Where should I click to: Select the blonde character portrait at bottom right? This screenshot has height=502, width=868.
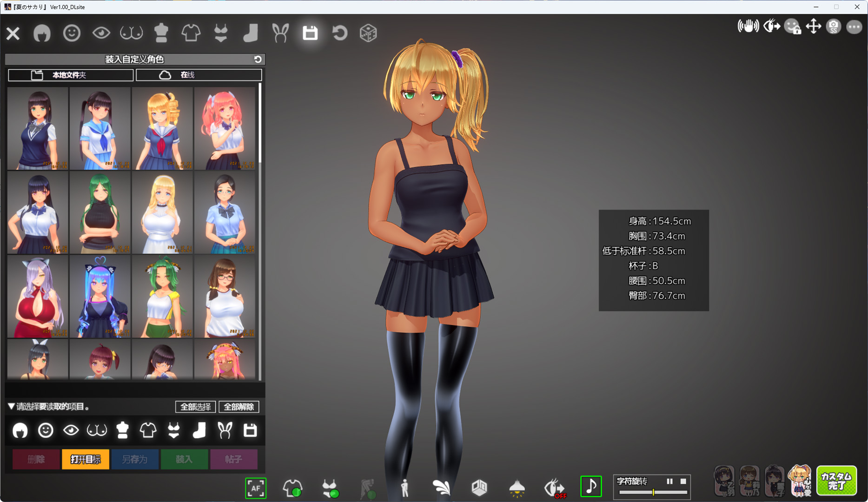[x=800, y=481]
